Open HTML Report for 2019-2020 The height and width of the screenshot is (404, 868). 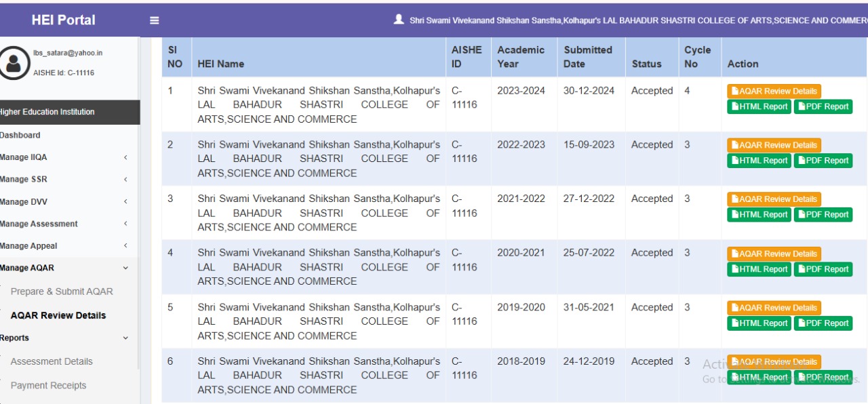point(759,323)
